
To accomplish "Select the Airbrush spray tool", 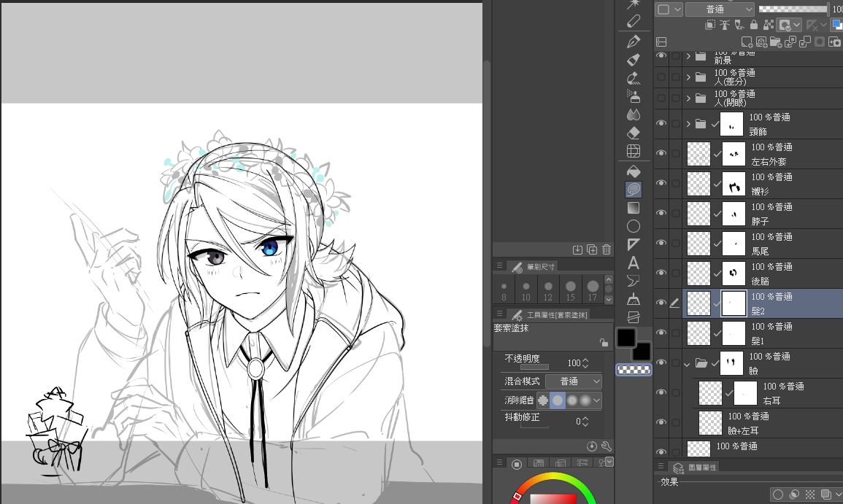I will (x=634, y=96).
